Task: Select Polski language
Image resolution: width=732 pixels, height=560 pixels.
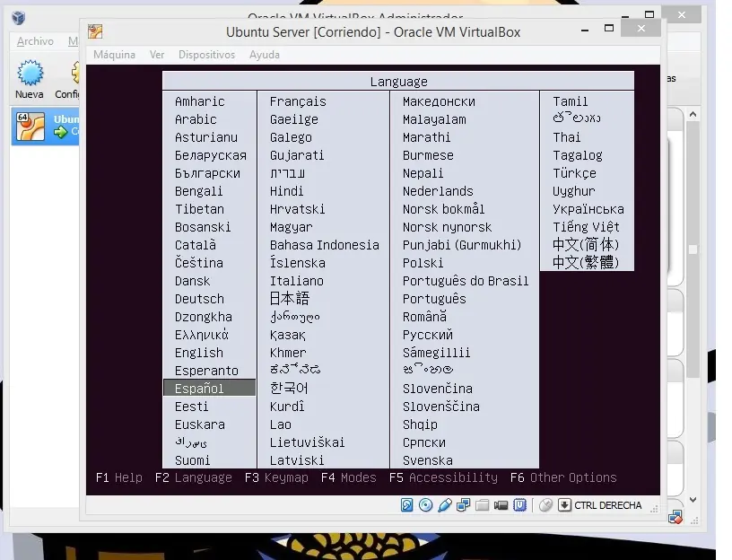Action: (423, 263)
